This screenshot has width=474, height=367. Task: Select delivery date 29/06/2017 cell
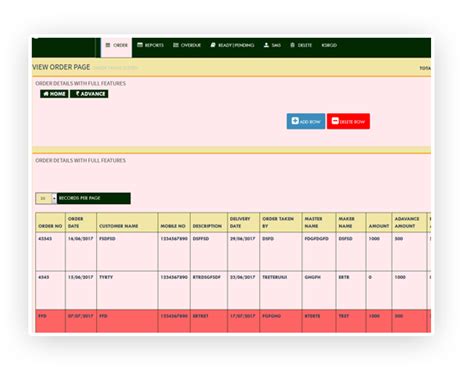(243, 252)
